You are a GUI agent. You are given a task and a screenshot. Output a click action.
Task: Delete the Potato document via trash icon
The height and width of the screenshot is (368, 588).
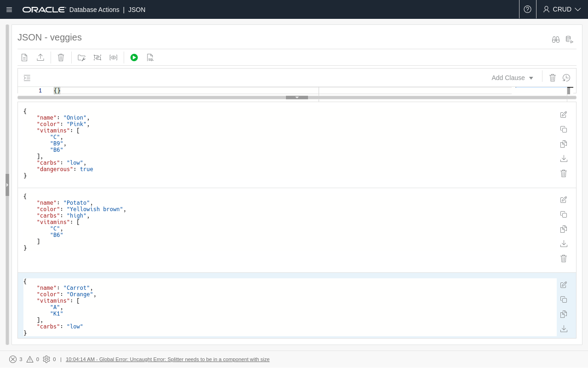point(564,259)
